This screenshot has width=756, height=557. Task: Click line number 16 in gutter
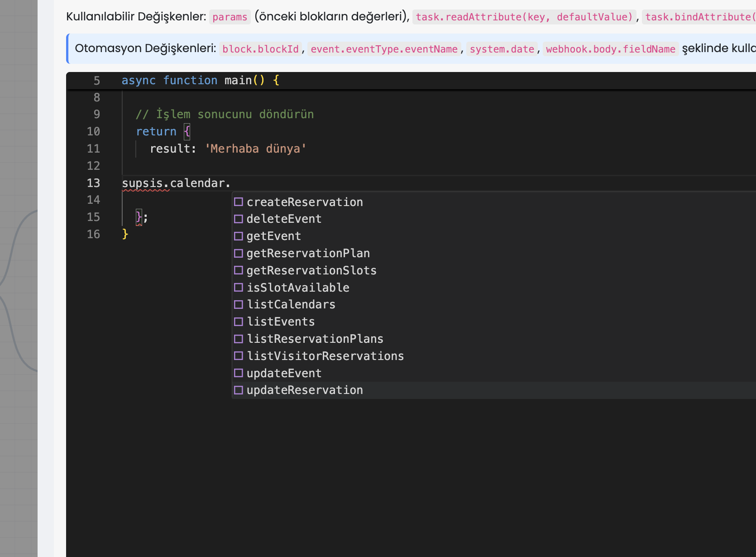click(x=94, y=234)
